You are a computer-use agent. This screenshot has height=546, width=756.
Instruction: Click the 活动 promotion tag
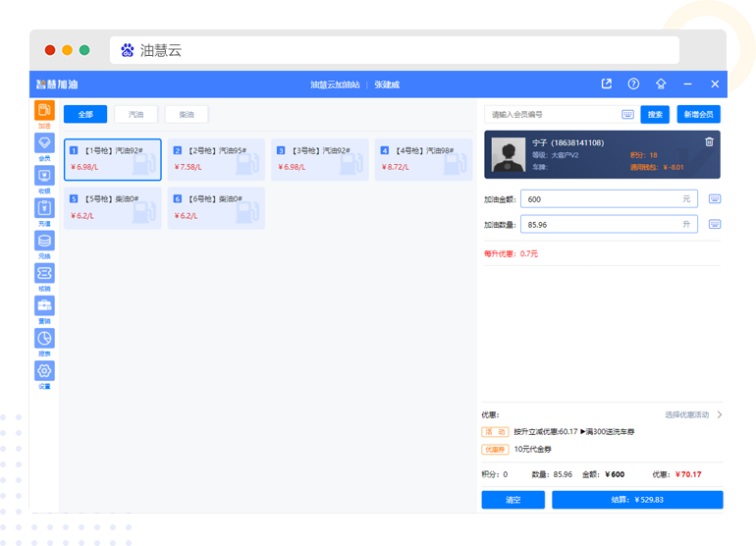tap(495, 432)
